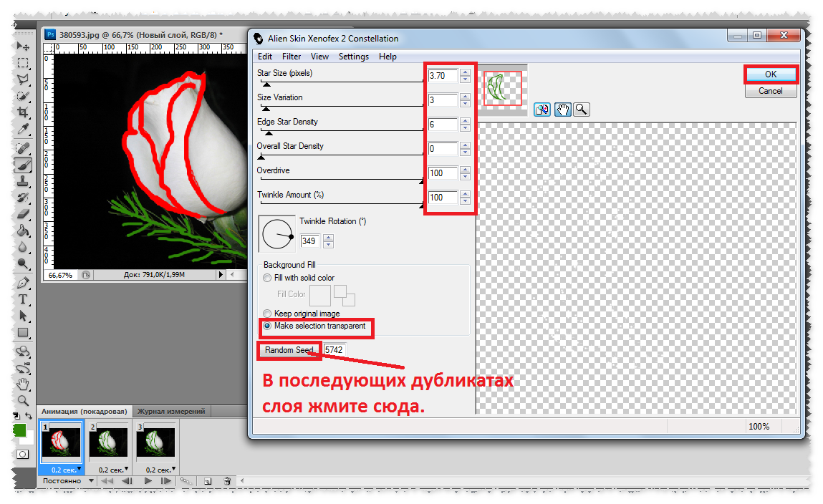The height and width of the screenshot is (504, 823).
Task: Select the Rectangular Marquee tool
Action: [23, 63]
